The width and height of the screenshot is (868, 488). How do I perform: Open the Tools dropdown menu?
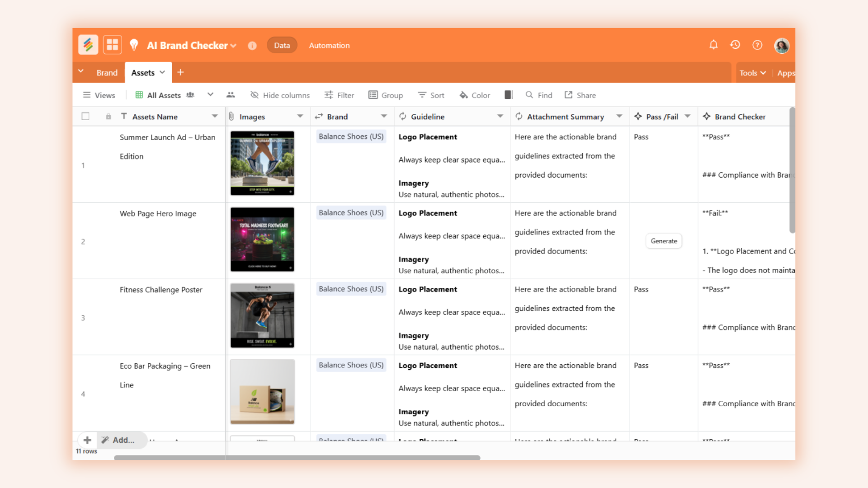[x=752, y=73]
